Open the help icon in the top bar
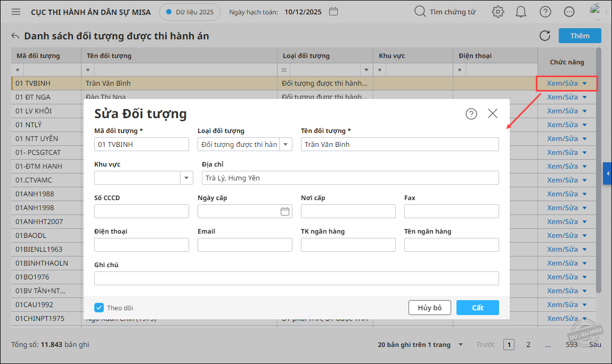The width and height of the screenshot is (612, 364). point(545,12)
